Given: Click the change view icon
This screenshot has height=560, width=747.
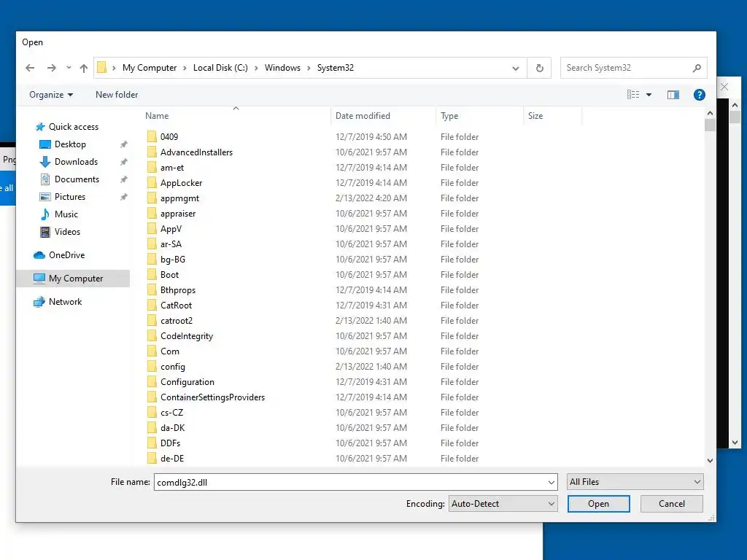Looking at the screenshot, I should (633, 95).
